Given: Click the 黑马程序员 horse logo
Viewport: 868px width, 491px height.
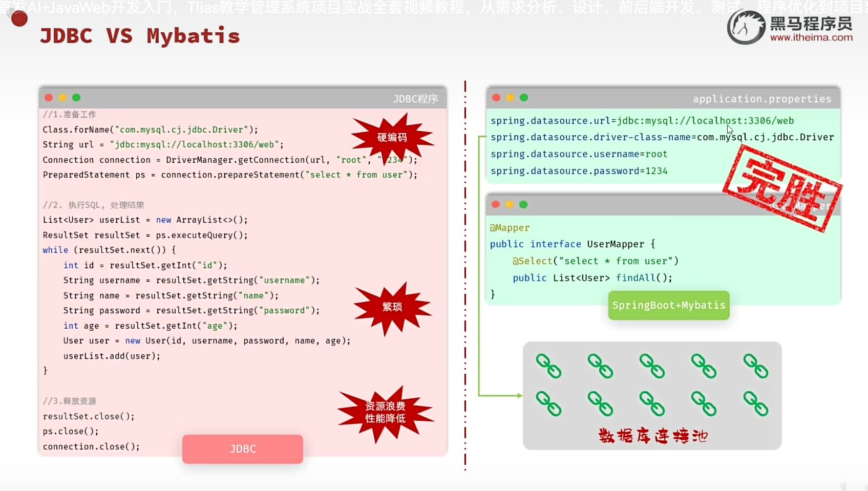Looking at the screenshot, I should (x=746, y=28).
